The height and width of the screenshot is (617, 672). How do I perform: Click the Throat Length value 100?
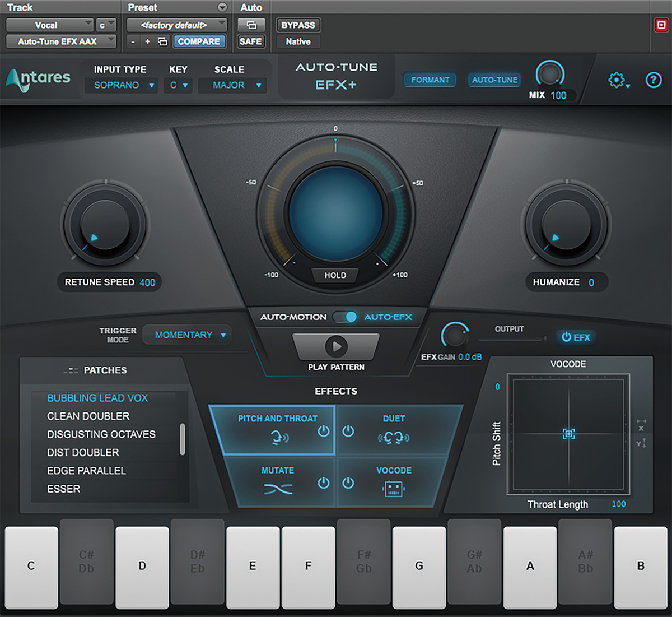click(x=619, y=504)
